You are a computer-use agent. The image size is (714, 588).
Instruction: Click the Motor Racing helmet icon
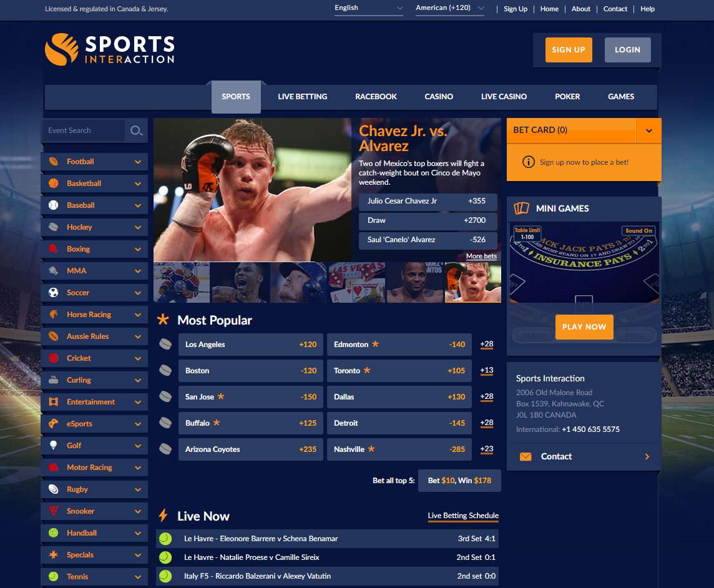pos(53,468)
